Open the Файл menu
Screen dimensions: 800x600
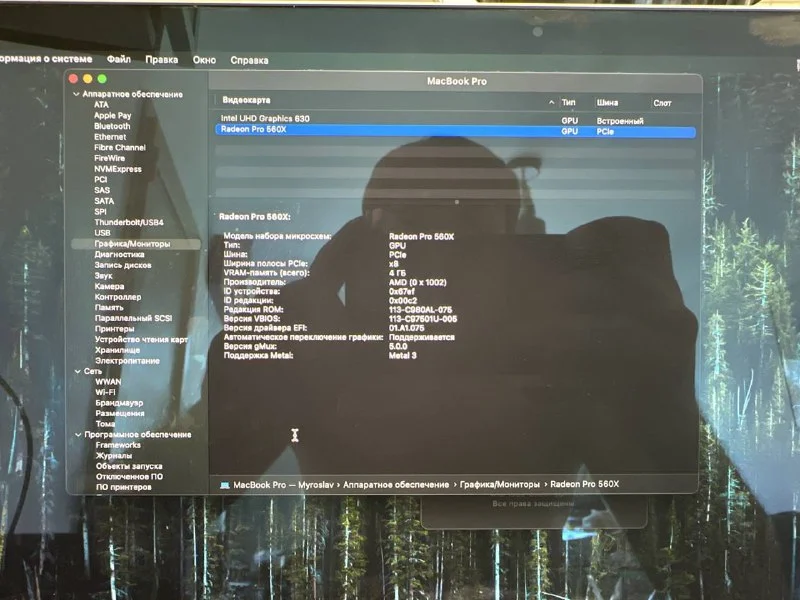(x=119, y=60)
